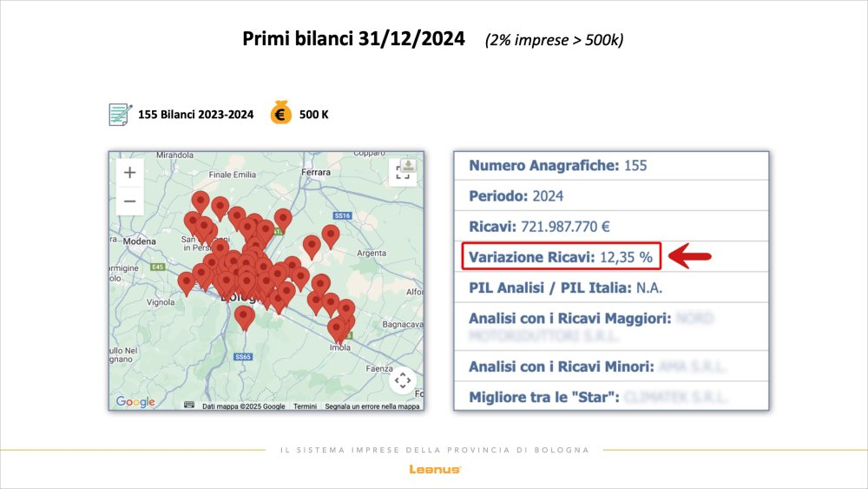The height and width of the screenshot is (489, 868).
Task: Click the Mirandola label on map
Action: tap(175, 155)
